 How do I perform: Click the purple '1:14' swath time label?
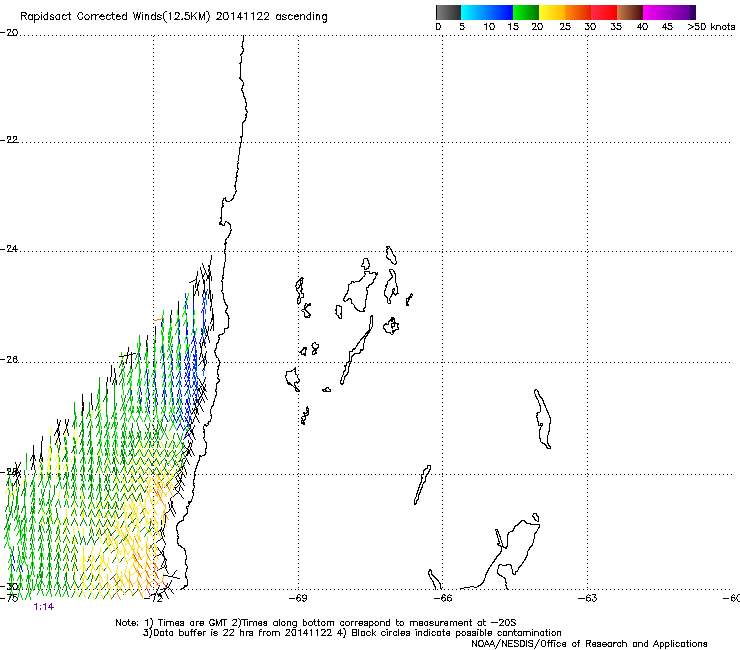44,607
